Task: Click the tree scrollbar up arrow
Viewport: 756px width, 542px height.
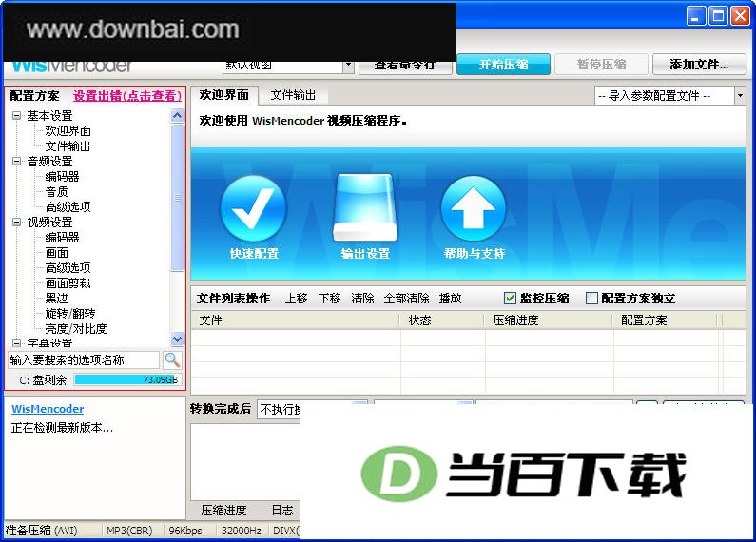Action: pyautogui.click(x=178, y=116)
